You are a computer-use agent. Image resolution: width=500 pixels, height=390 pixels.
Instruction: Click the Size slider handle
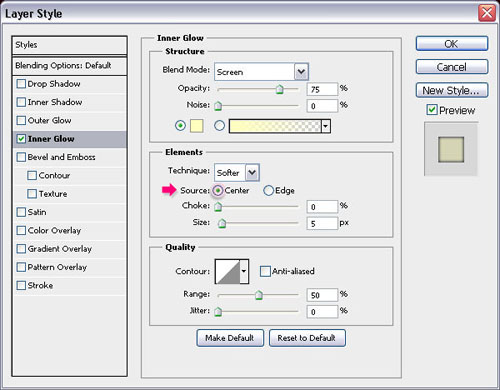[x=222, y=223]
